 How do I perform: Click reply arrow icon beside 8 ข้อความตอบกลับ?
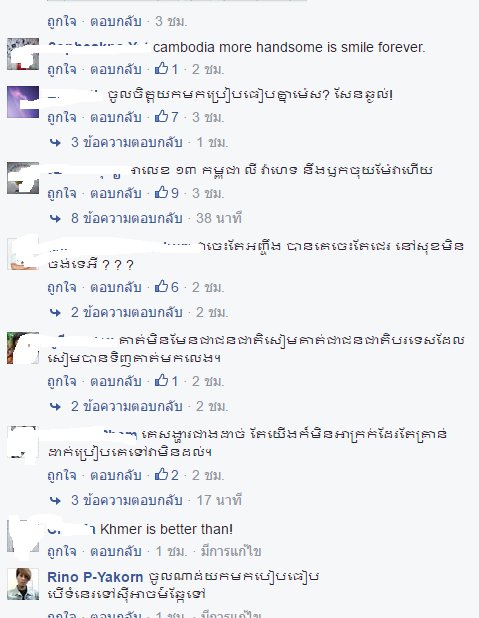tap(56, 218)
